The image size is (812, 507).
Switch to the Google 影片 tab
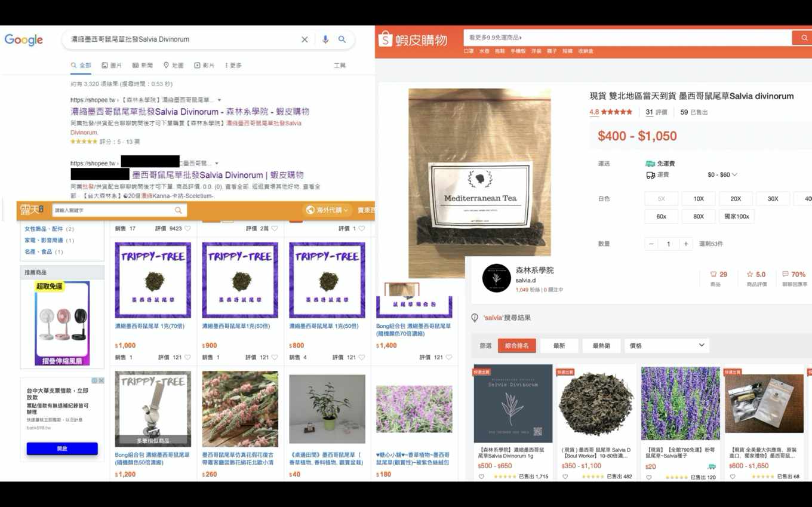(x=204, y=66)
